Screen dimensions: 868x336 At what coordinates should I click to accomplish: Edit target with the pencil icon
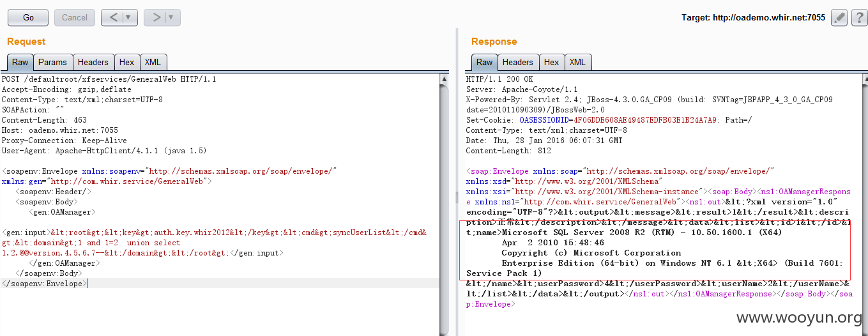point(839,18)
